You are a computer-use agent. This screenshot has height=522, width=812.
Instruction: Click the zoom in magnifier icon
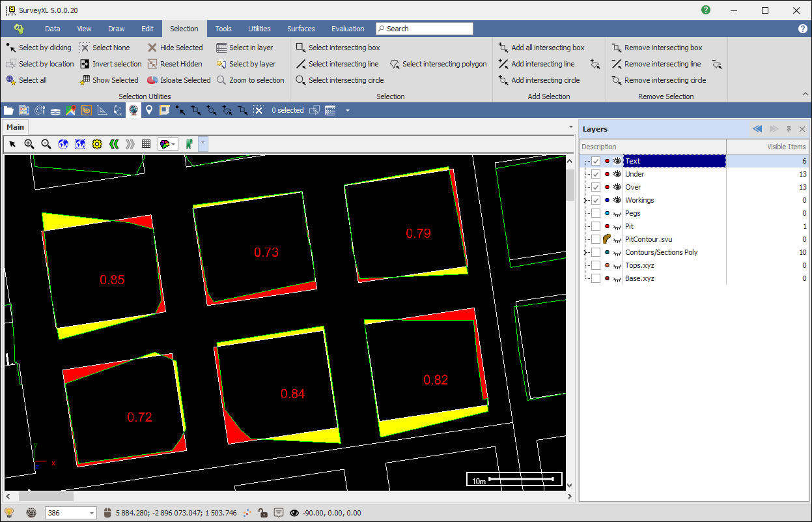coord(29,144)
